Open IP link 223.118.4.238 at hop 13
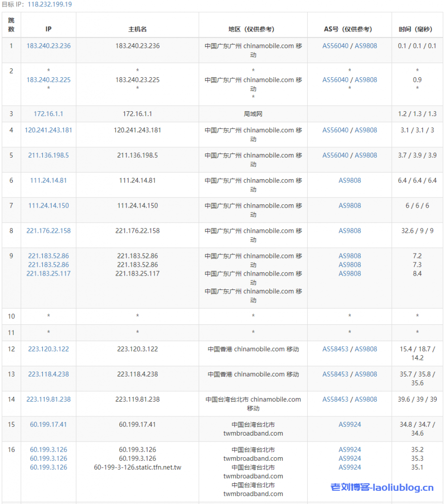Screen dimensions: 445x504 tap(48, 374)
